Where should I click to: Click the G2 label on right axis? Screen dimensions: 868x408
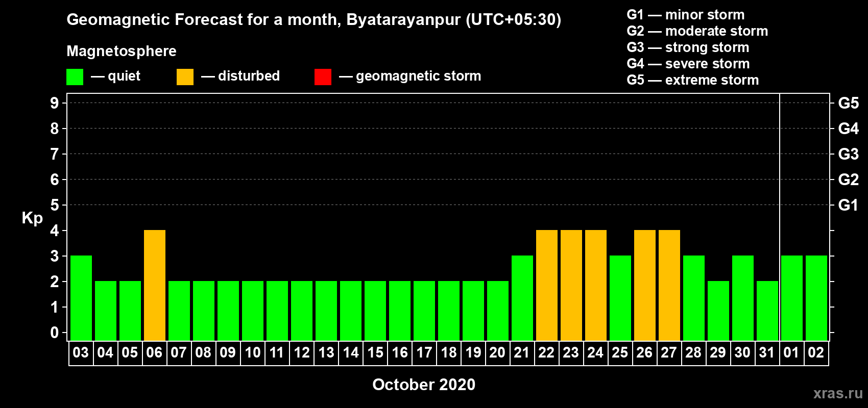click(848, 180)
